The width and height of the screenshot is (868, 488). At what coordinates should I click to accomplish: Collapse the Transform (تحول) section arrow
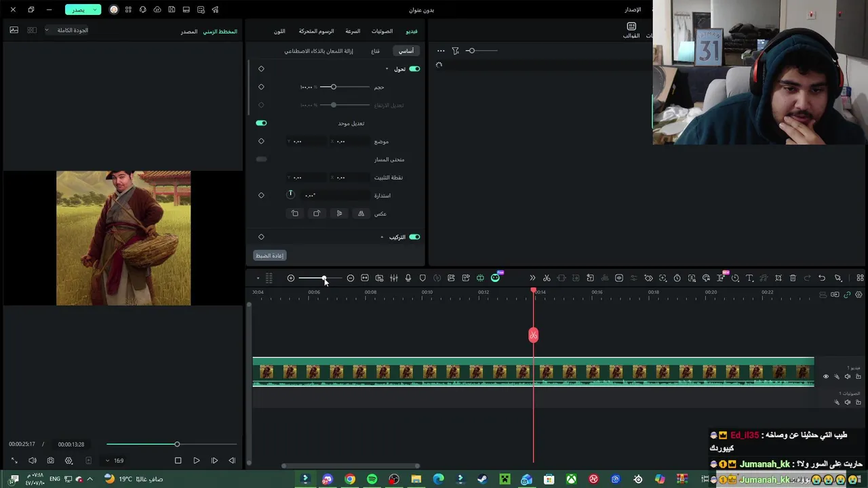387,68
